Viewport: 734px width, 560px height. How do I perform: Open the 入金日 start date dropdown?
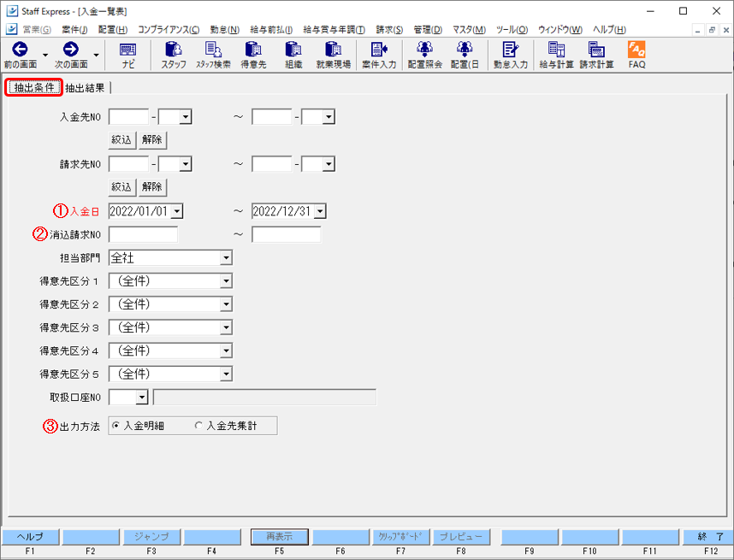(x=176, y=211)
